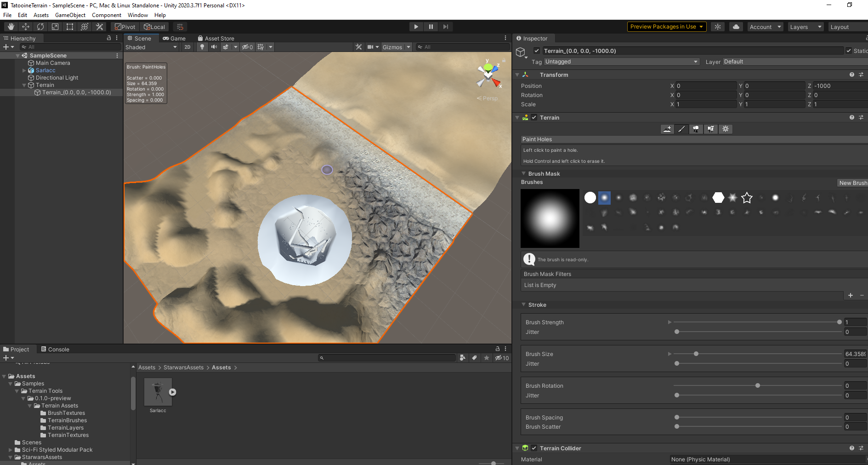
Task: Toggle scene audio icon
Action: (214, 47)
